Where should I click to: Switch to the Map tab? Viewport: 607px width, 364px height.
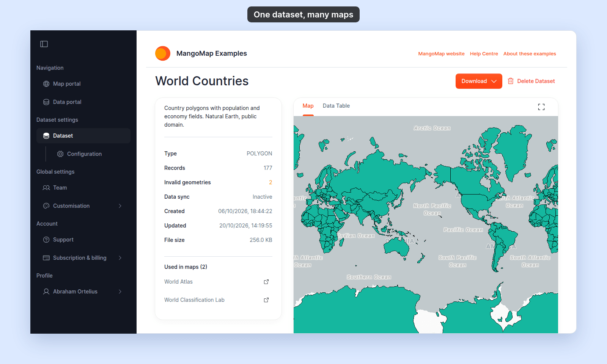[x=308, y=106]
